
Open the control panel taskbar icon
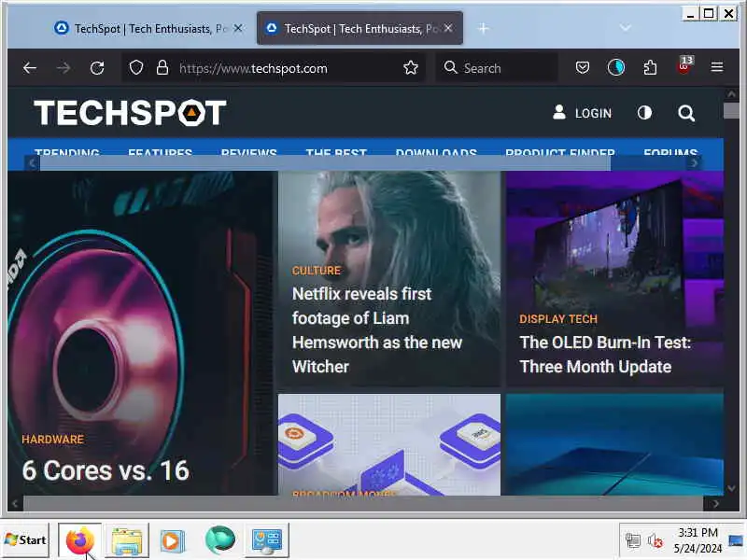(x=267, y=540)
